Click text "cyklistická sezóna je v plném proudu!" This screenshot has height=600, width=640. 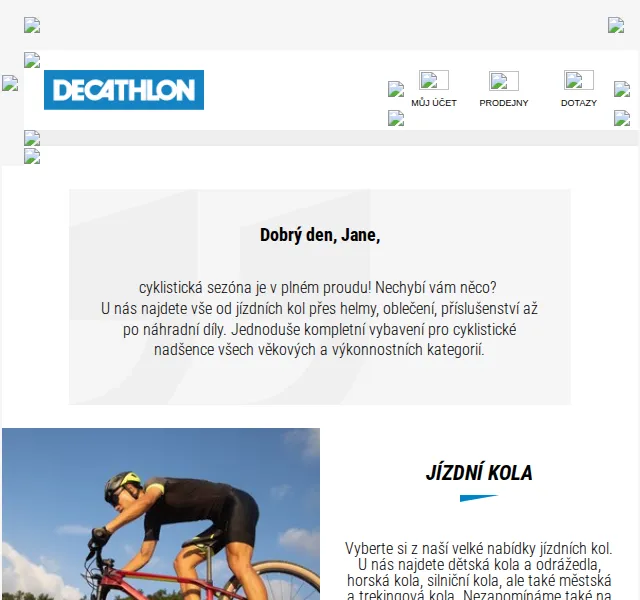tap(255, 287)
